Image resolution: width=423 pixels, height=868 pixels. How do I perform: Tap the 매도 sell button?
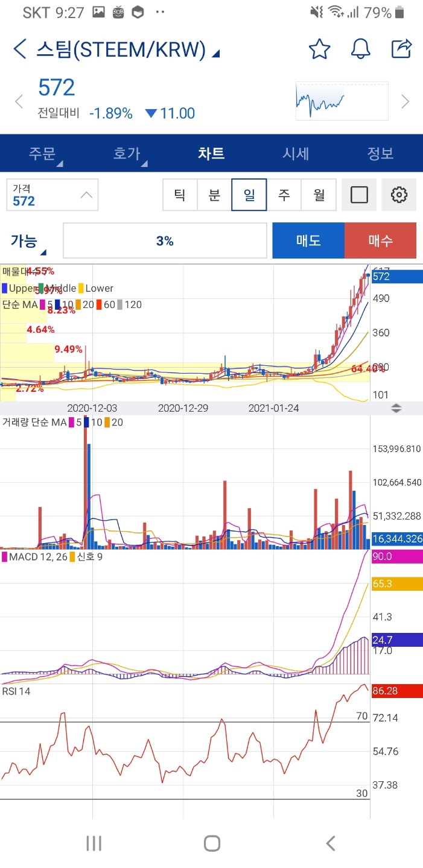coord(308,241)
